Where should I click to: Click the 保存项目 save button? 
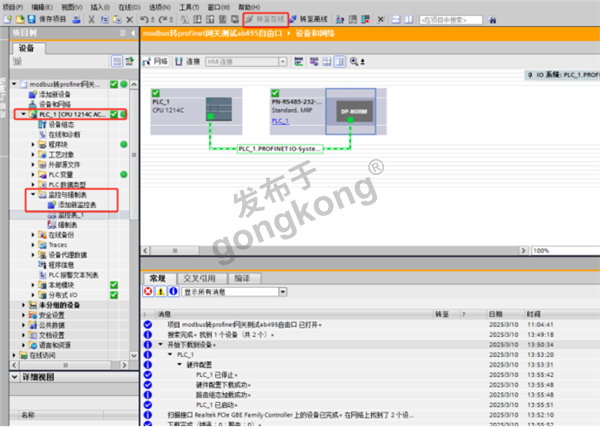click(47, 19)
